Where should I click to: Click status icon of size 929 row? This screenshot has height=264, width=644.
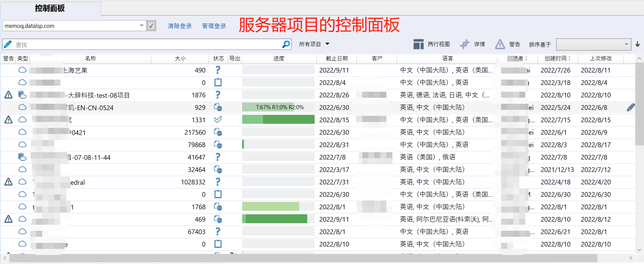tap(218, 107)
